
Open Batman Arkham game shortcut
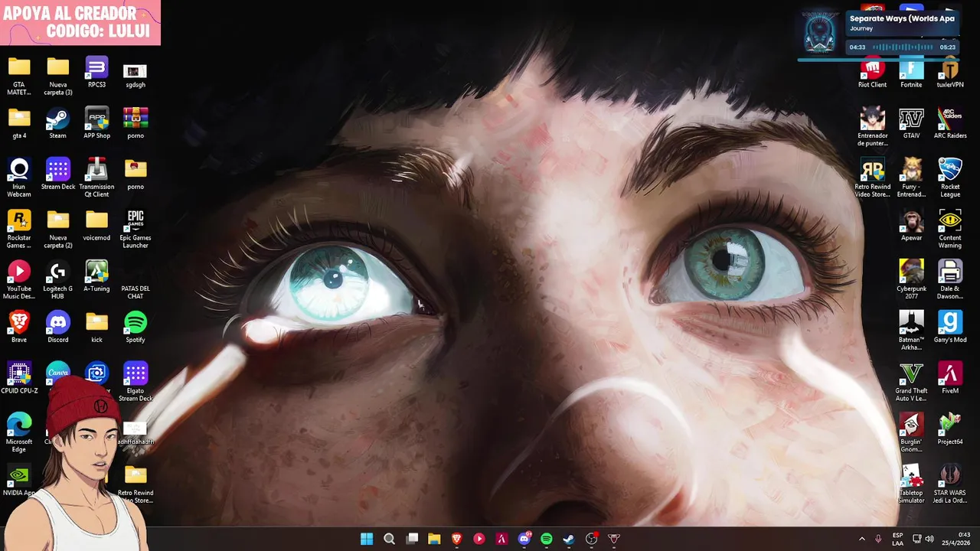click(x=911, y=332)
